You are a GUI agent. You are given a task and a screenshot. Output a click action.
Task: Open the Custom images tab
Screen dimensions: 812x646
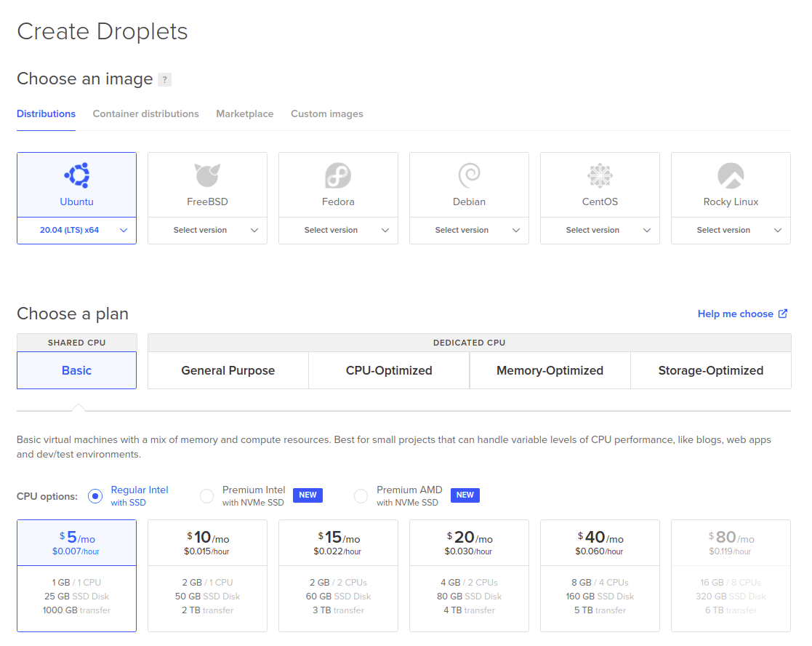click(x=327, y=113)
